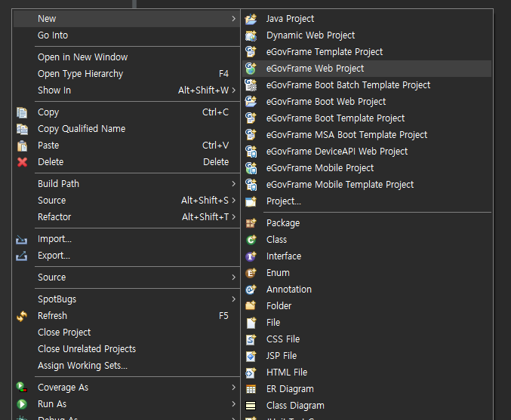The width and height of the screenshot is (511, 420).
Task: Click the Ctrl+V shortcut text
Action: [x=215, y=146]
